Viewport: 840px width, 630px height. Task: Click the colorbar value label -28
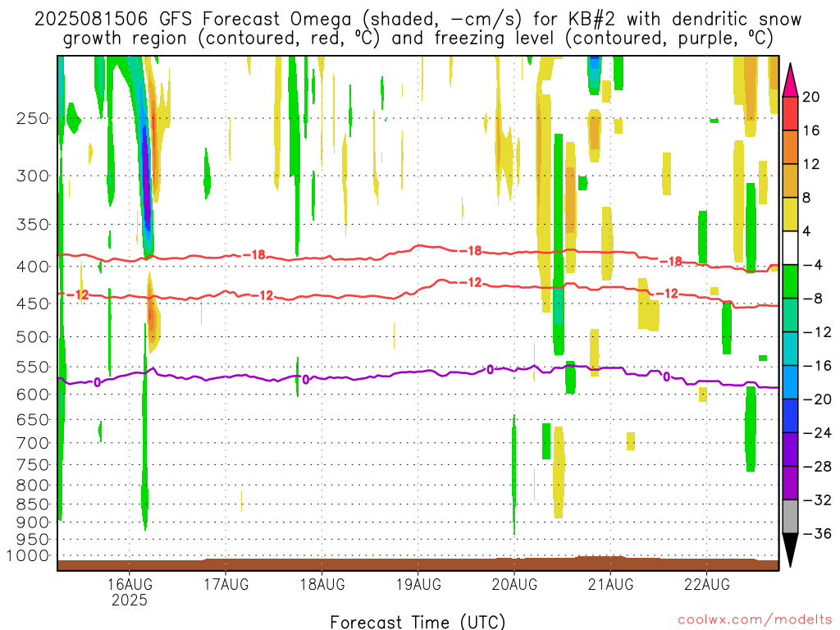[x=817, y=466]
